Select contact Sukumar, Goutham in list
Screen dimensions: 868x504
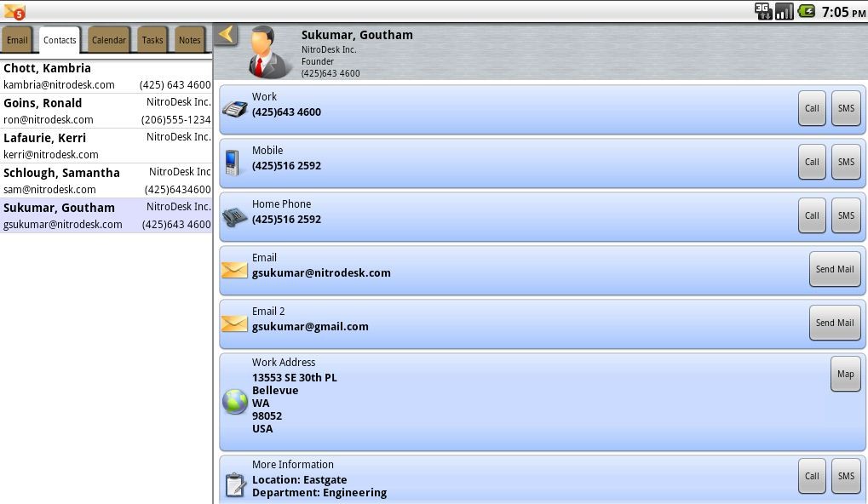point(106,215)
